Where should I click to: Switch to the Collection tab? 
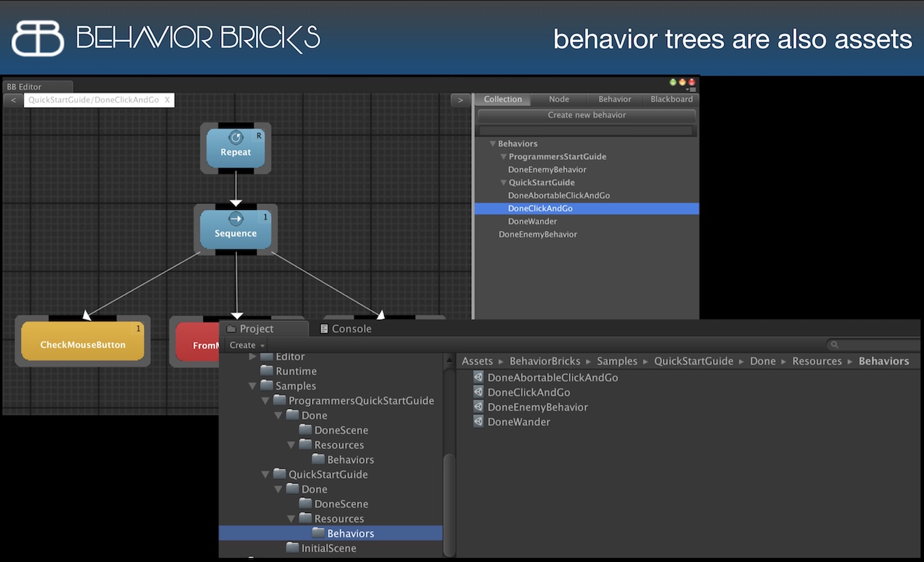(x=502, y=99)
